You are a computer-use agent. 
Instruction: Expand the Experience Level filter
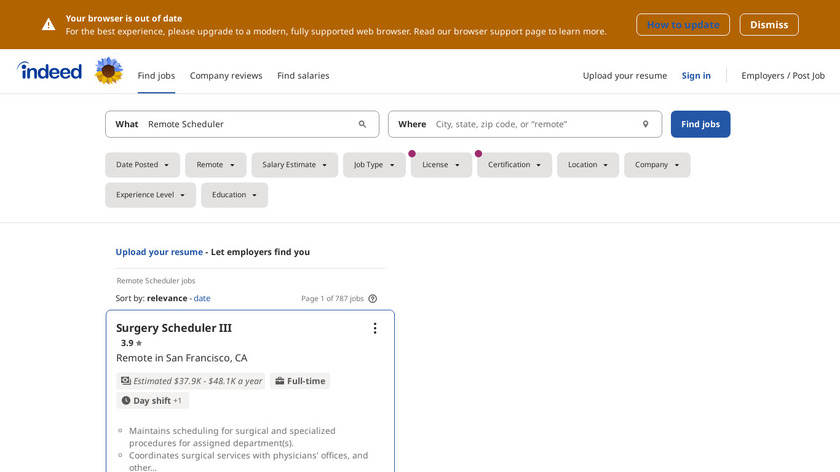point(150,195)
